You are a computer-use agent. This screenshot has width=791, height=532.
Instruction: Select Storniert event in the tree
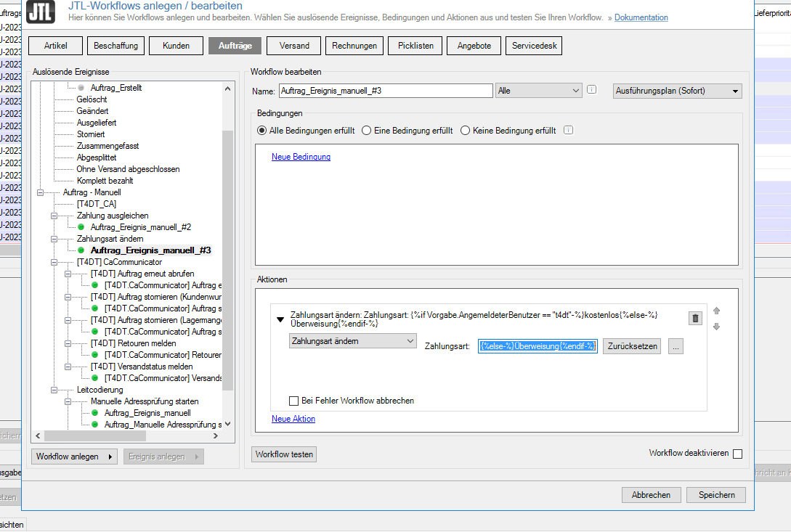pyautogui.click(x=91, y=134)
